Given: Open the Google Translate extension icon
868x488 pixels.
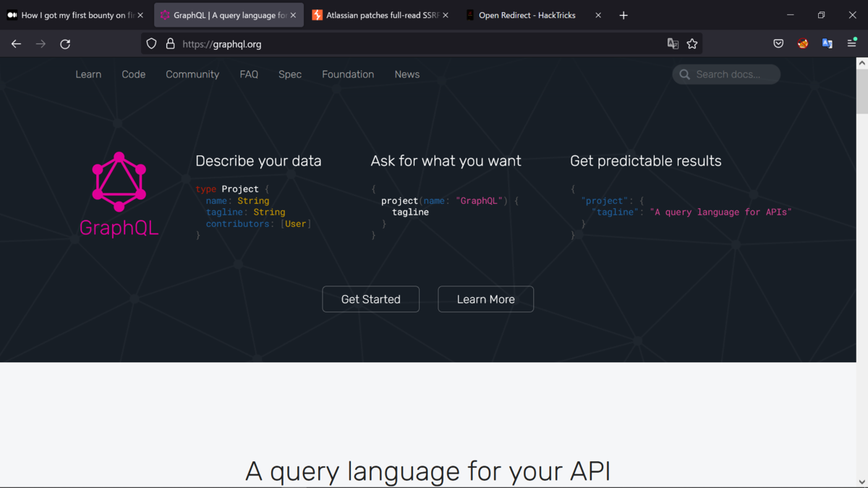Looking at the screenshot, I should pyautogui.click(x=827, y=44).
